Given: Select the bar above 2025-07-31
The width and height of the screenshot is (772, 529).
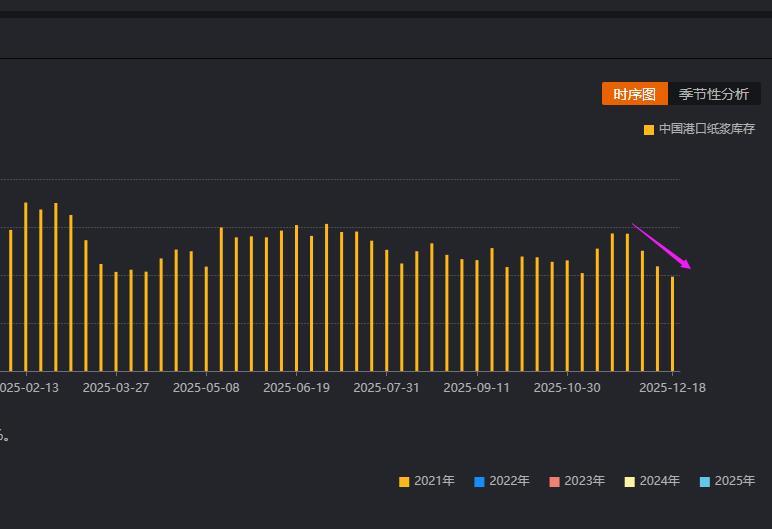Looking at the screenshot, I should [x=386, y=310].
